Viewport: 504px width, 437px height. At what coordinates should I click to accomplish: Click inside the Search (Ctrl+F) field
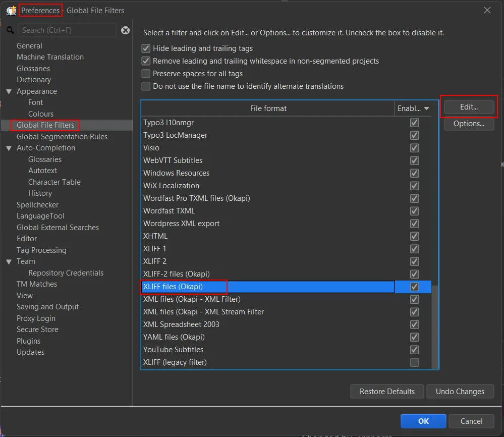click(66, 30)
